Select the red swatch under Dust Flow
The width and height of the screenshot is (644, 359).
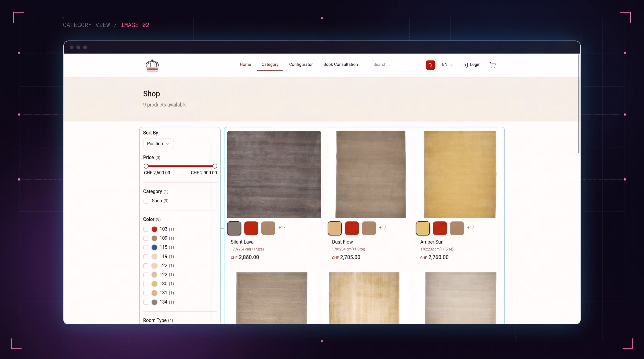point(352,228)
